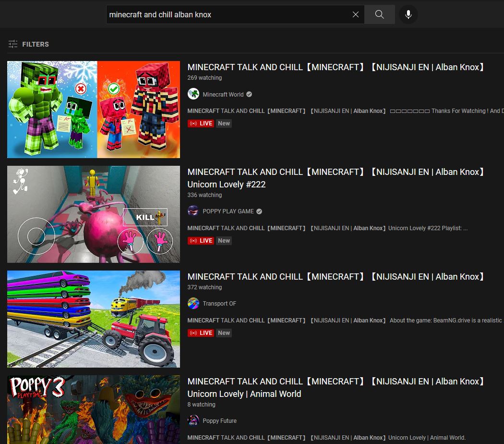Click the verified badge next to POPPY PLAY GAME
This screenshot has width=504, height=444.
259,211
